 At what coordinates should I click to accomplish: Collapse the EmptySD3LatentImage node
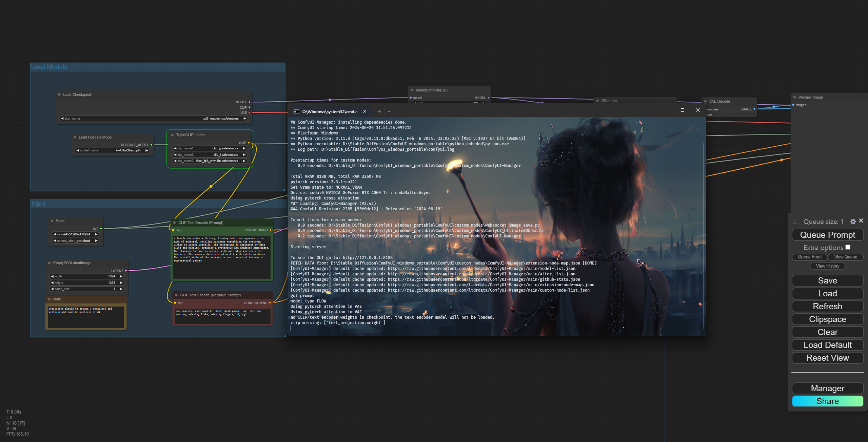point(49,263)
